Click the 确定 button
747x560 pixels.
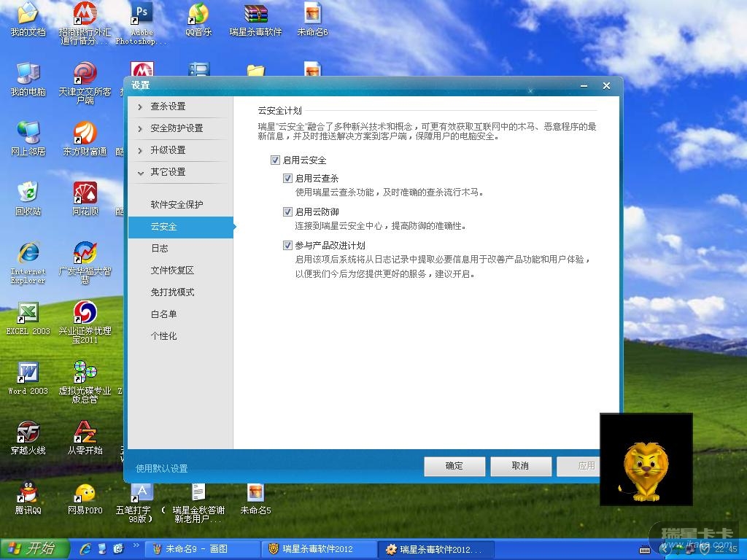[454, 466]
